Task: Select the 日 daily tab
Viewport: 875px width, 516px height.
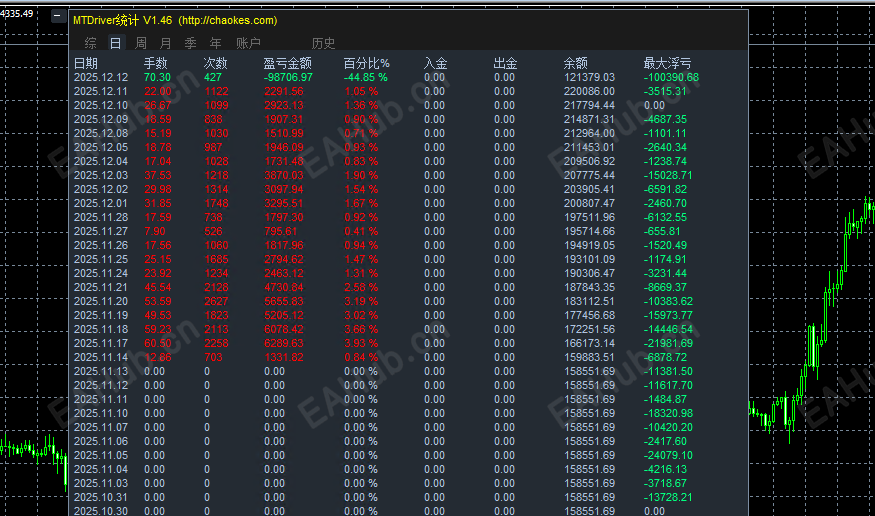Action: (116, 43)
